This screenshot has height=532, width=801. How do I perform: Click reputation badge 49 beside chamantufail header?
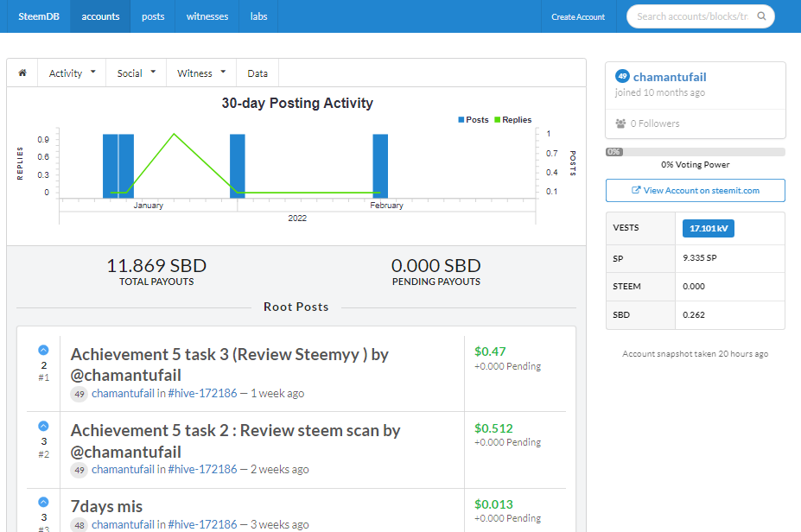click(622, 77)
